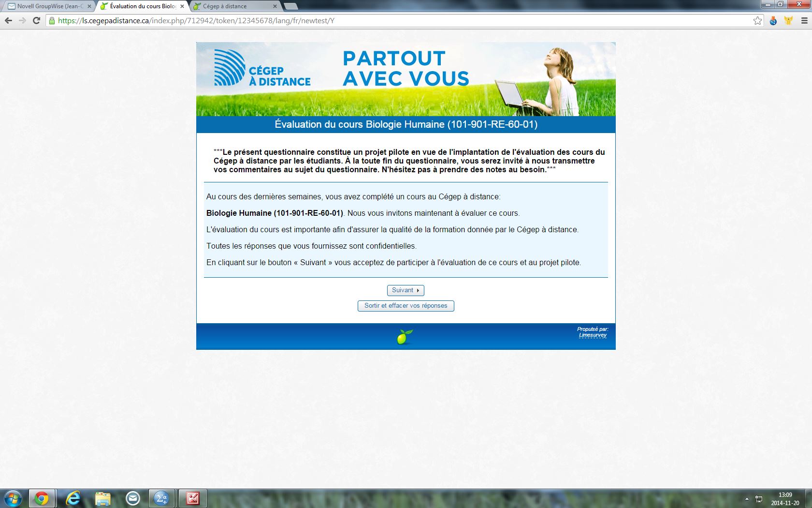Click the PARTOUT AVEC VOUS banner text
The height and width of the screenshot is (508, 812).
tap(406, 68)
